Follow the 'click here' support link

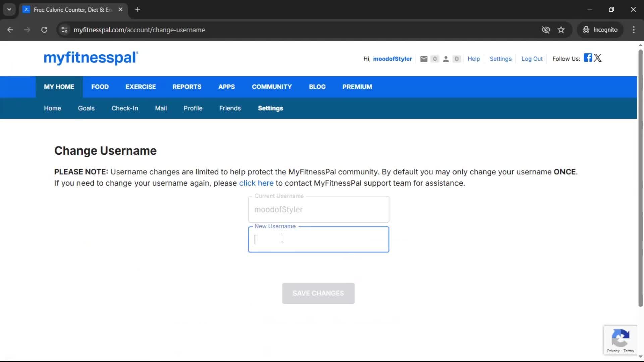256,183
